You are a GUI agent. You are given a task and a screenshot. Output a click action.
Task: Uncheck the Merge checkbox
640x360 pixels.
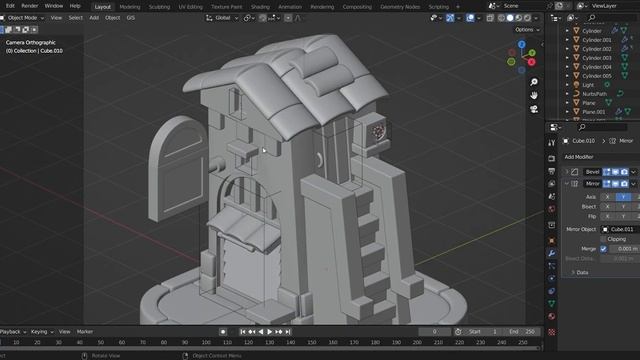pos(603,249)
